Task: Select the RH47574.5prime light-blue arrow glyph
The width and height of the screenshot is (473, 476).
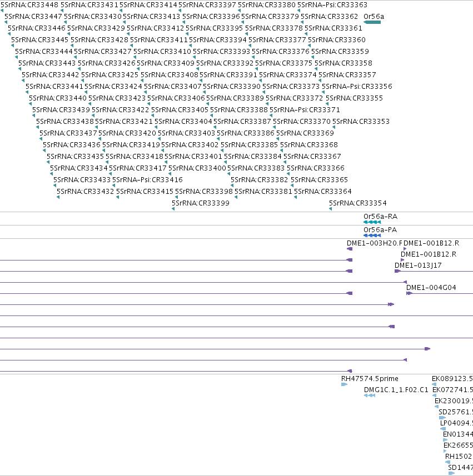Action: [x=344, y=384]
